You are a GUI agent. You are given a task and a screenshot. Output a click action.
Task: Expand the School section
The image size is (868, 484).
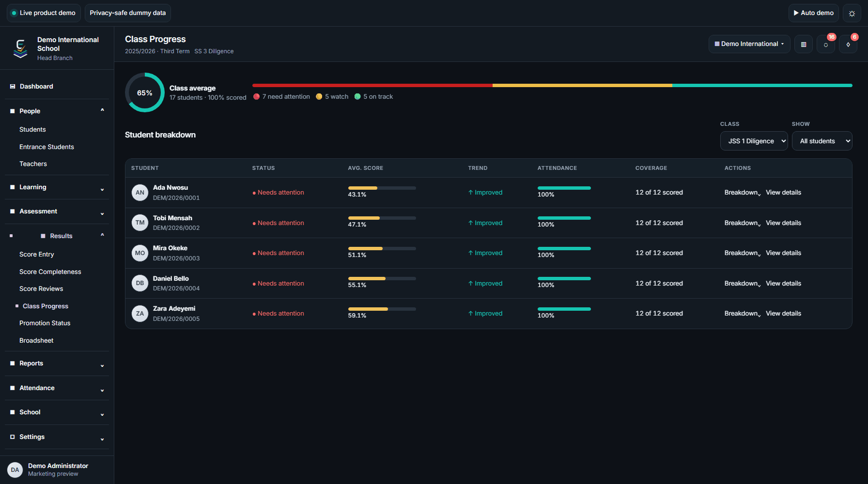click(57, 412)
